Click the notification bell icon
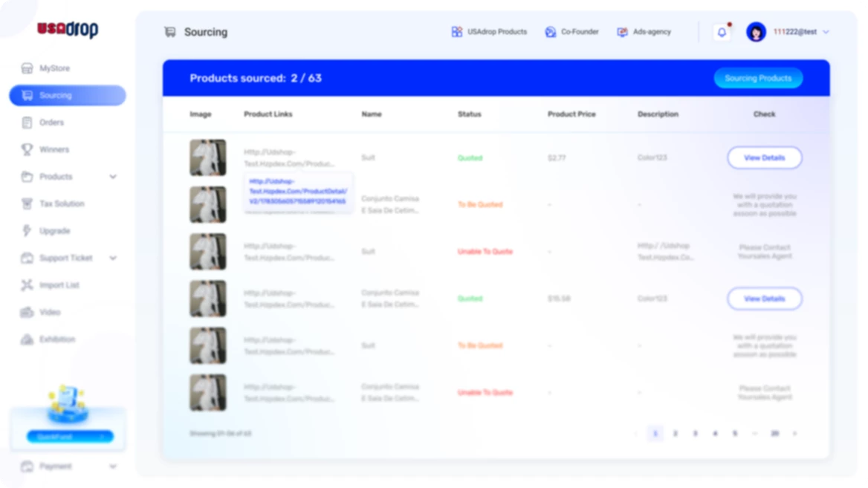Image resolution: width=868 pixels, height=488 pixels. pos(720,32)
